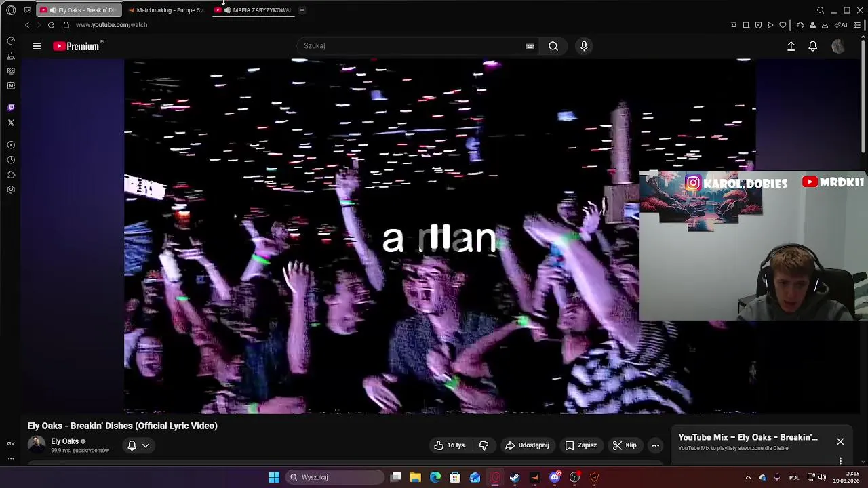Open the Extensions puzzle icon in toolbar
This screenshot has width=868, height=488.
pos(800,25)
